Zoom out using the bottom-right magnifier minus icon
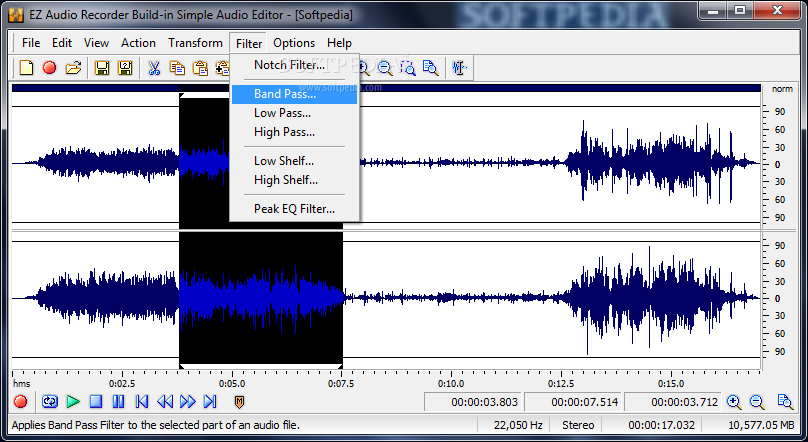808x442 pixels. (x=757, y=402)
